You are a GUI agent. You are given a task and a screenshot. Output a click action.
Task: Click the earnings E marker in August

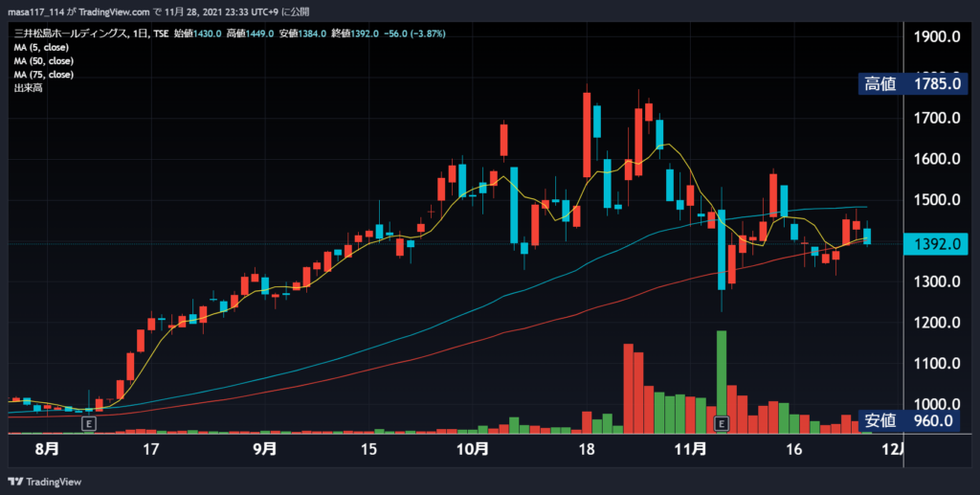89,424
